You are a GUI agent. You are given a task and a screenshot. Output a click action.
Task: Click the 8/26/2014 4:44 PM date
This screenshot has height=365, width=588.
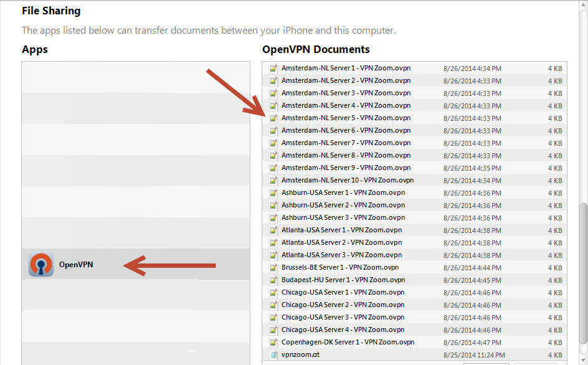tap(472, 268)
